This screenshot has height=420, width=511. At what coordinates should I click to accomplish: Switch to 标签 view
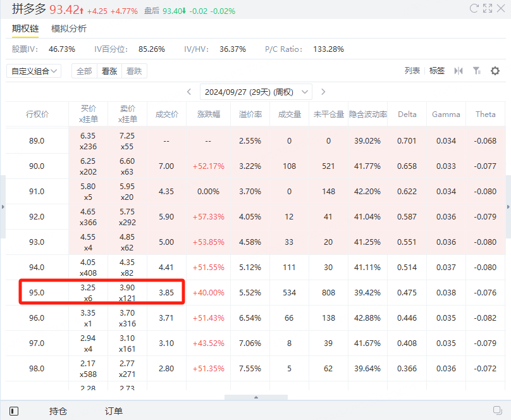(x=437, y=71)
